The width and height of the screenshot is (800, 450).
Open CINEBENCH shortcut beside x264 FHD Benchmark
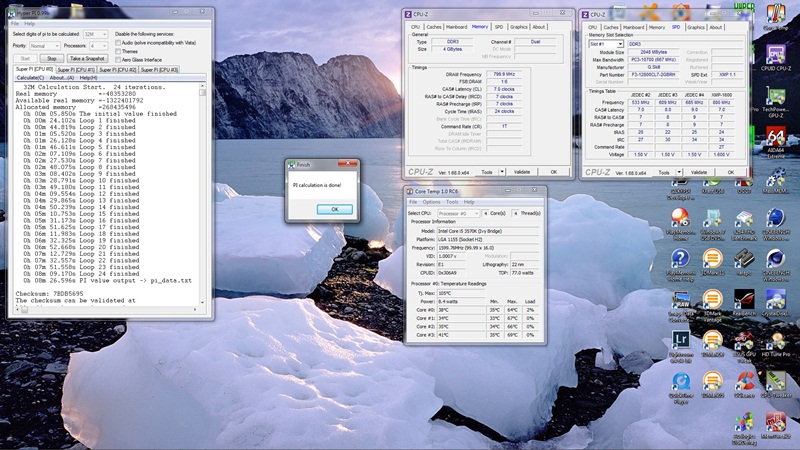pos(776,224)
